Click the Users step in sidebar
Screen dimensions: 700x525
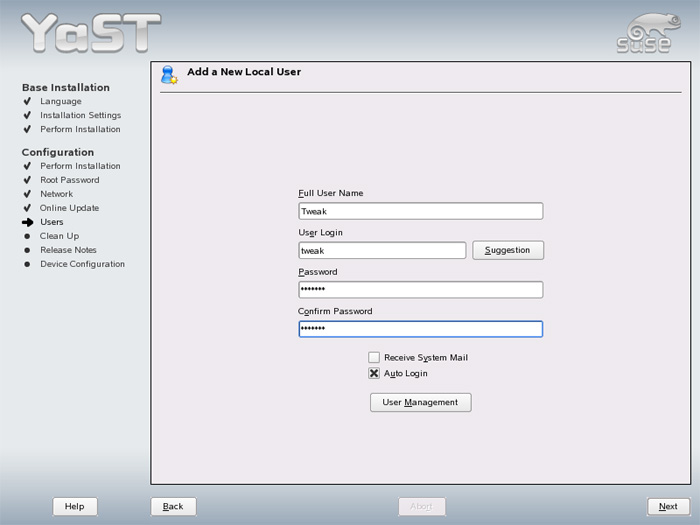[52, 222]
